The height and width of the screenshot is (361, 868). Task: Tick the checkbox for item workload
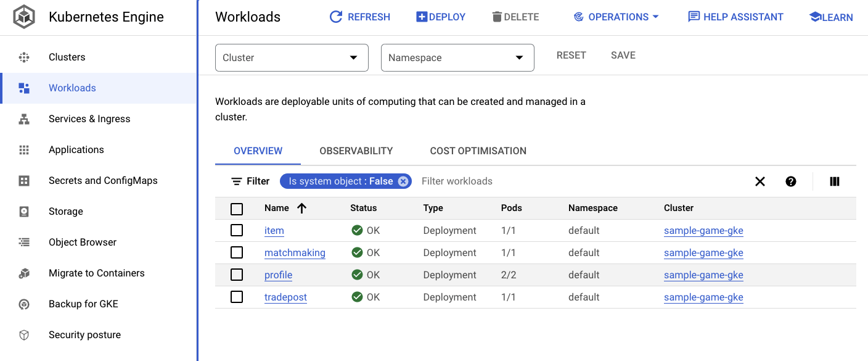point(237,230)
